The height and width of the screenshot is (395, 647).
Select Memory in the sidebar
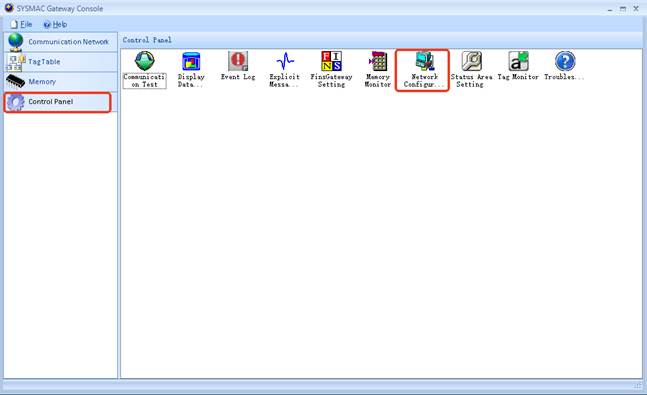(61, 82)
